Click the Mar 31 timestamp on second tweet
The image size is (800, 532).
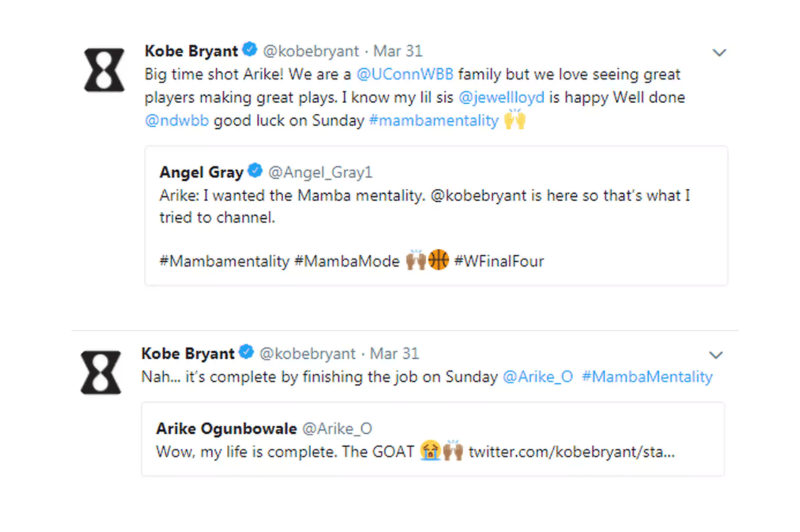394,353
